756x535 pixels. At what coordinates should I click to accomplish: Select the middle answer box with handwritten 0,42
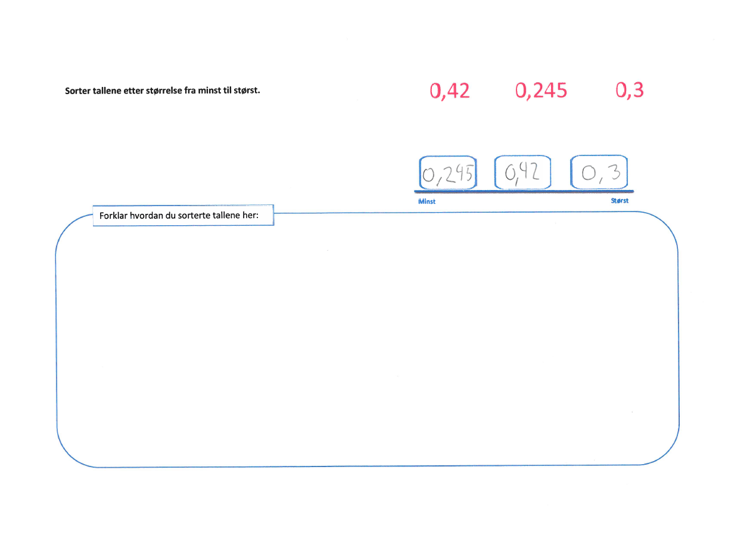click(x=522, y=172)
